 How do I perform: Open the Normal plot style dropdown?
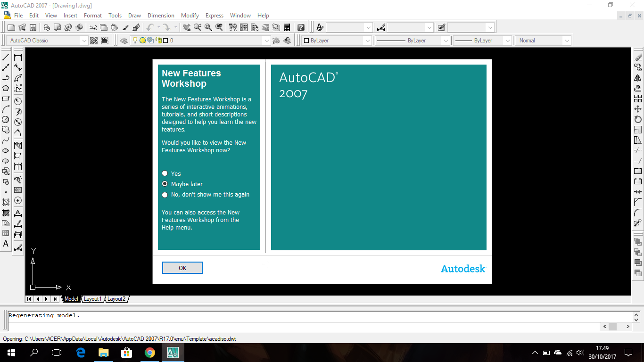567,41
